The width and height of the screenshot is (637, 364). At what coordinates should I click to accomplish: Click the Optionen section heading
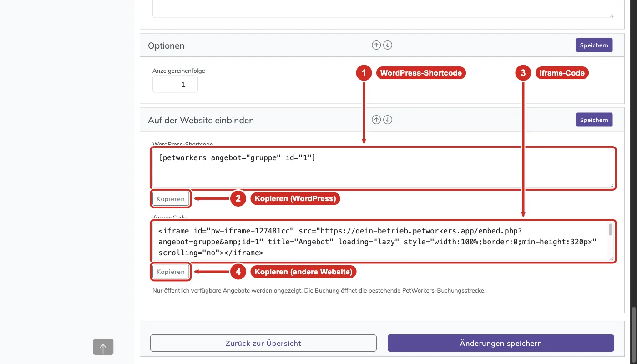pyautogui.click(x=166, y=45)
